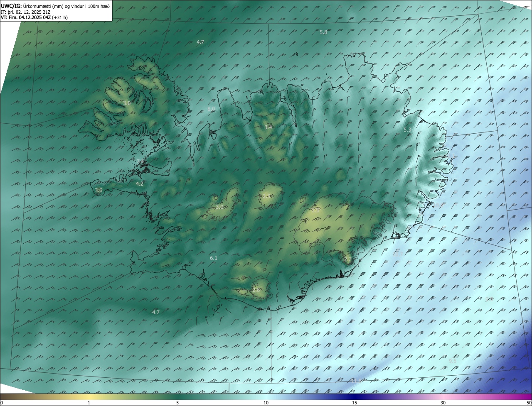Click the 'IT: þri. 02. 12. 2025 21Z' line
This screenshot has width=532, height=406.
point(26,12)
